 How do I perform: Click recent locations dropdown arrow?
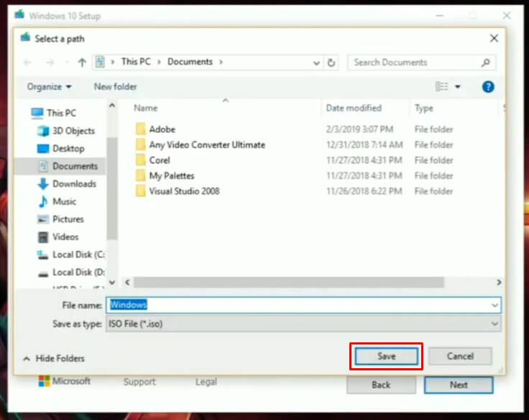click(66, 63)
